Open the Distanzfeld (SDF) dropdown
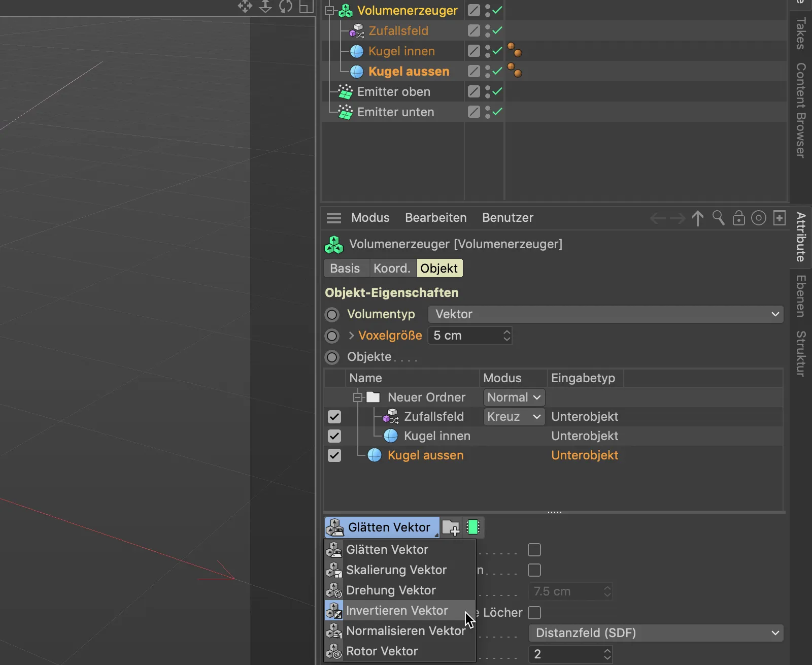Screen dimensions: 812x665 [656, 633]
